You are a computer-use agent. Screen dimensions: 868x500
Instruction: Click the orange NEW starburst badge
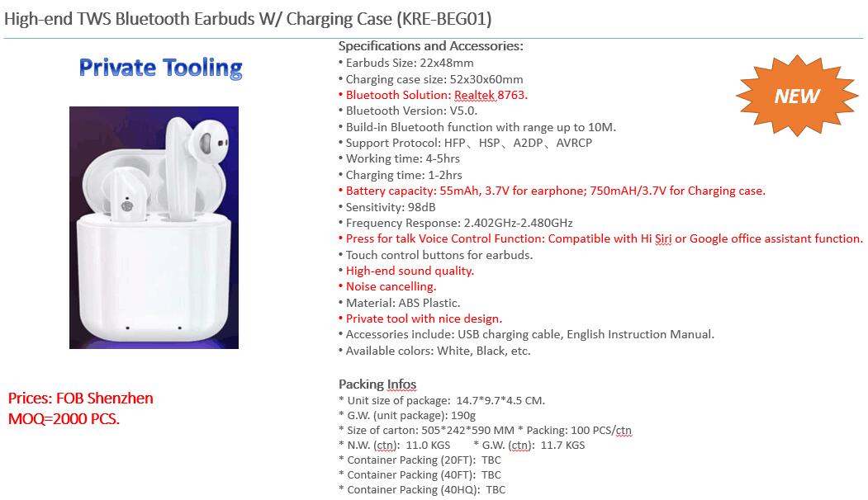(x=797, y=96)
